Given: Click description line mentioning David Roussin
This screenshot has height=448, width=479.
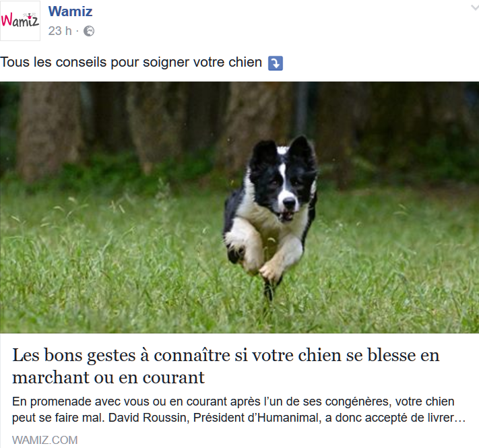Looking at the screenshot, I should coord(238,418).
